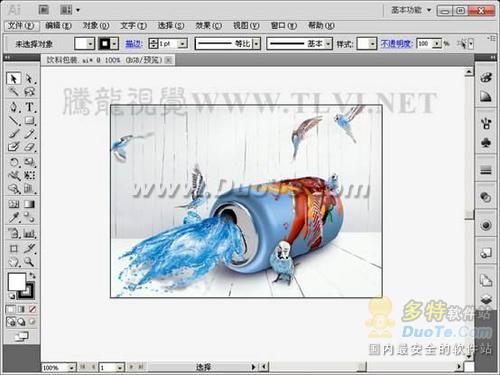Open the 文件(F) menu
The height and width of the screenshot is (375, 500).
pos(21,26)
